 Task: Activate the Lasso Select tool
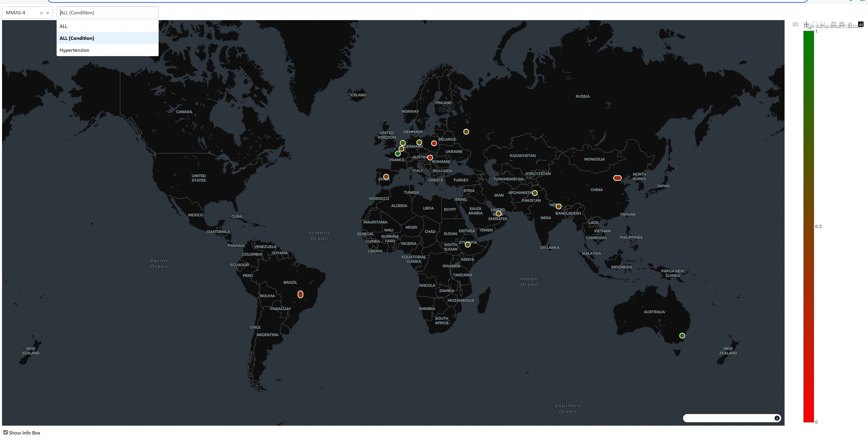823,24
